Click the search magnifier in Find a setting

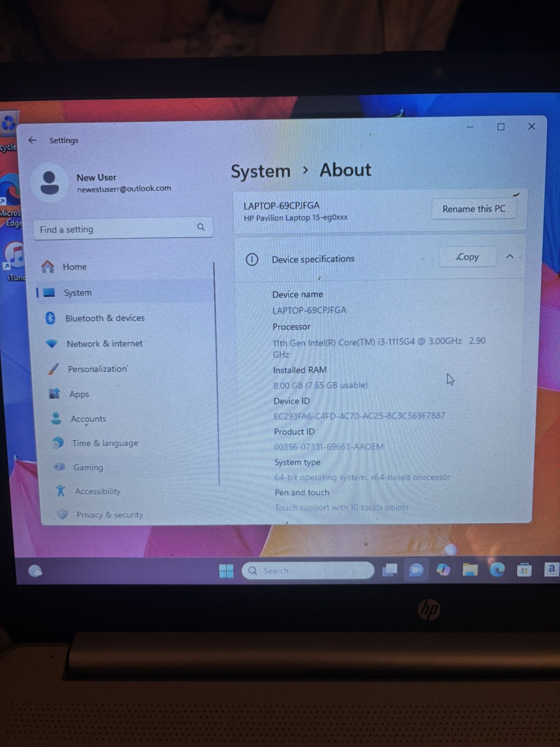coord(201,227)
